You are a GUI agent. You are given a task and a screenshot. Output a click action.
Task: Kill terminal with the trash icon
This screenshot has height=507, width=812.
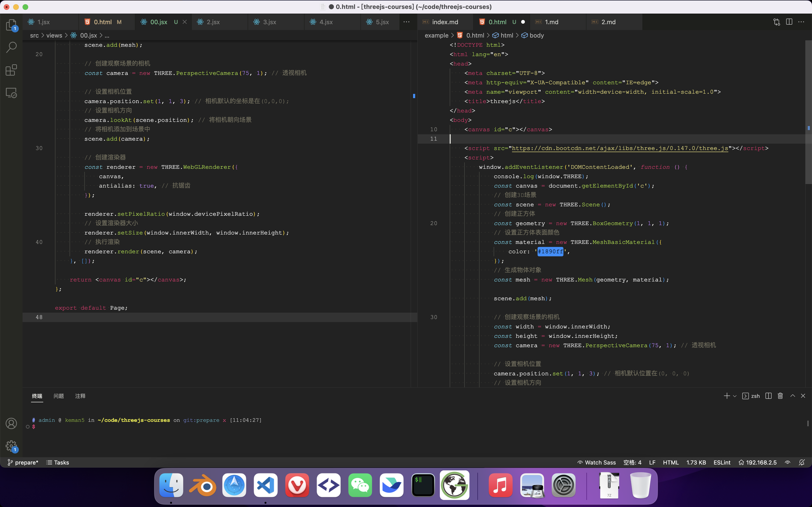(x=780, y=396)
